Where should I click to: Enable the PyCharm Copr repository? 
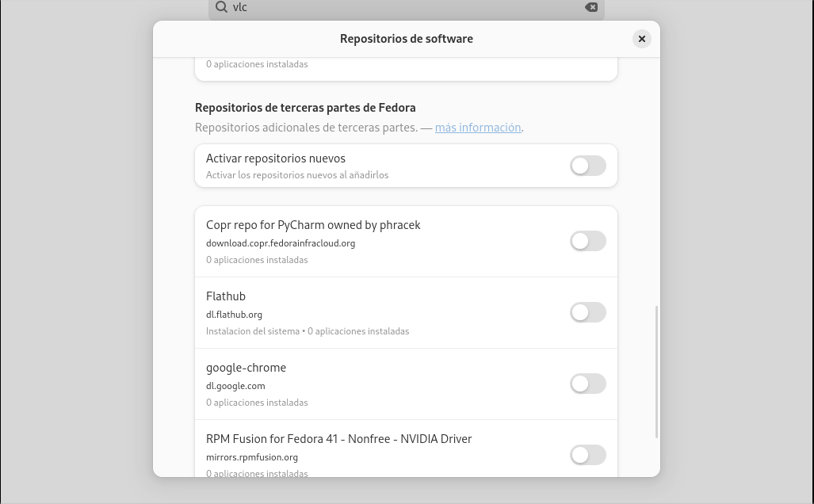(587, 241)
